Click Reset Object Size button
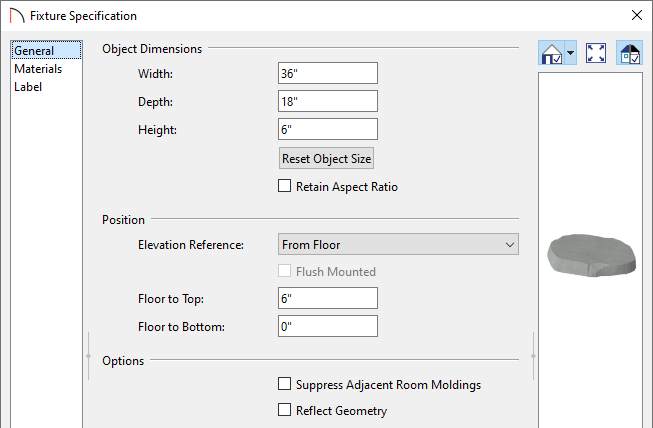This screenshot has height=428, width=653. click(x=326, y=158)
